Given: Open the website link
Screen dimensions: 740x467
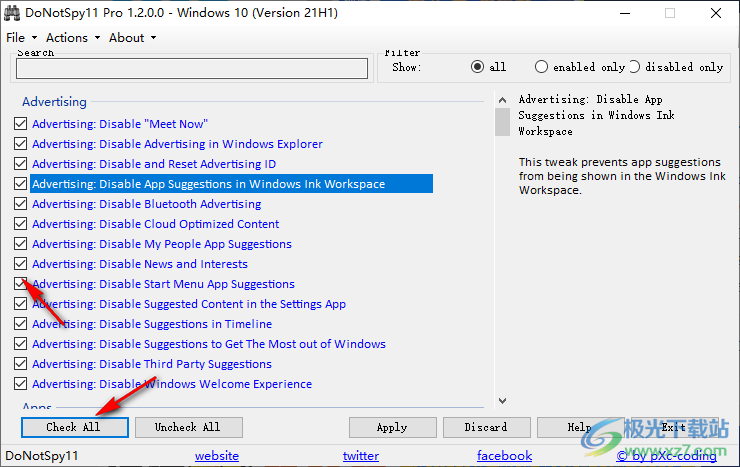Looking at the screenshot, I should (217, 456).
